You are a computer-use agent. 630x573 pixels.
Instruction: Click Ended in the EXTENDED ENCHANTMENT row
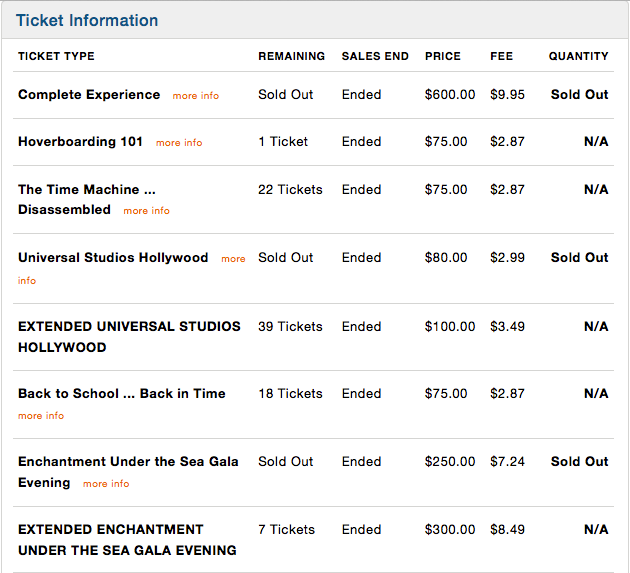pyautogui.click(x=361, y=529)
